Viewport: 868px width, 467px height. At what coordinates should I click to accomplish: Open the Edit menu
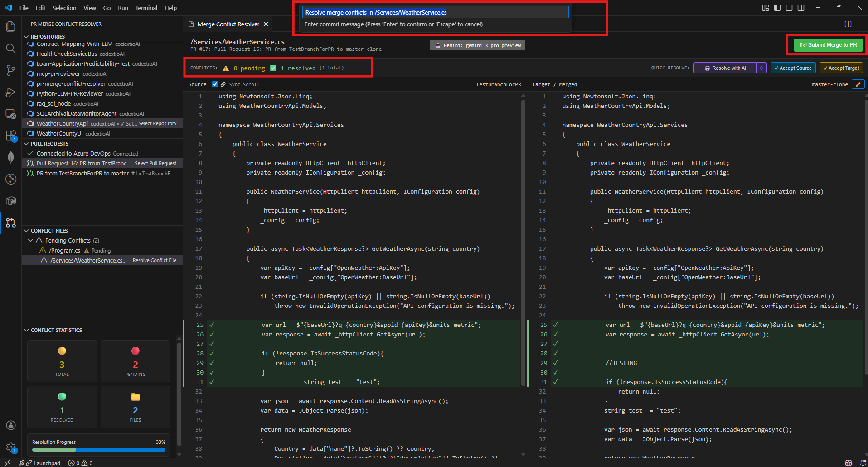pyautogui.click(x=40, y=8)
